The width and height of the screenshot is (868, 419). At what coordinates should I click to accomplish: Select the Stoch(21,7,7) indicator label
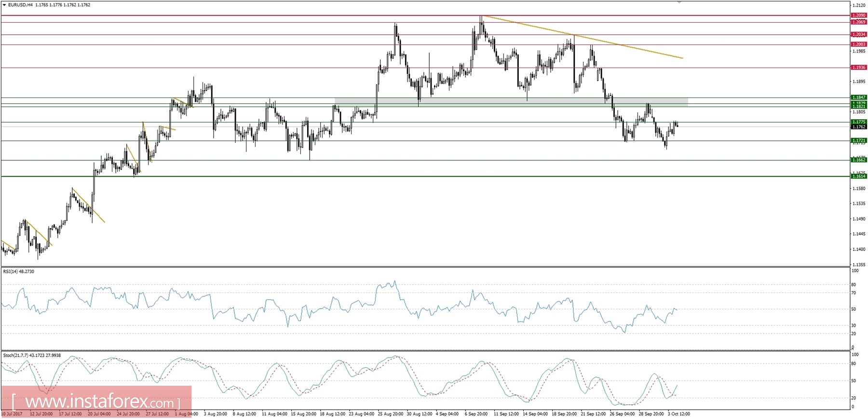click(32, 355)
